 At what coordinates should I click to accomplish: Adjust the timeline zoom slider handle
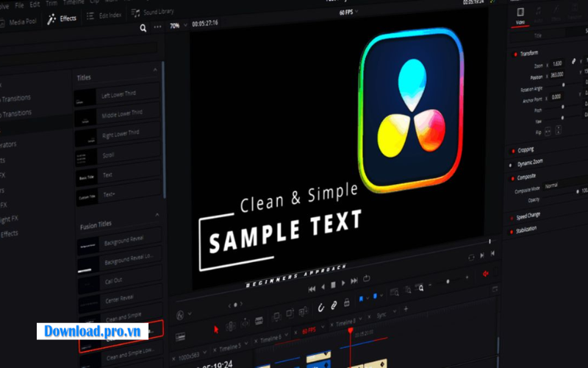click(448, 281)
